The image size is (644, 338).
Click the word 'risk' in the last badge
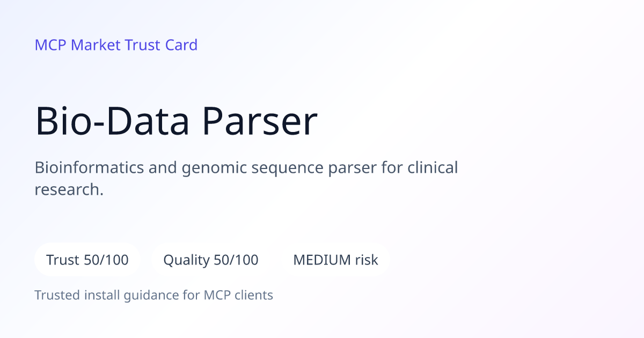[x=367, y=260]
